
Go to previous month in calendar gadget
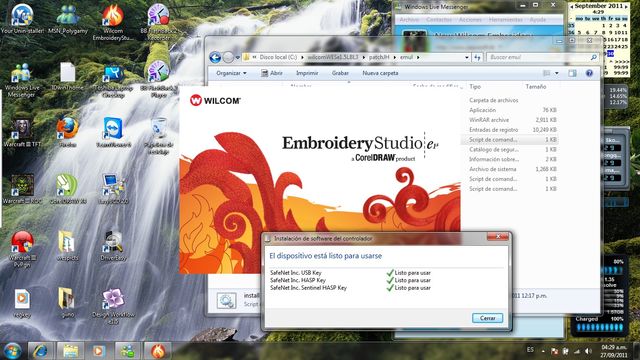[571, 7]
